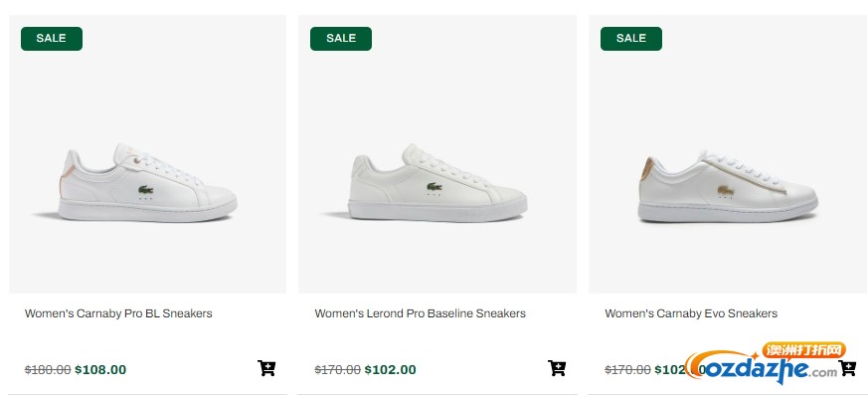View Carnaby Pro BL shoe image
Screen dimensions: 868x397
click(147, 183)
